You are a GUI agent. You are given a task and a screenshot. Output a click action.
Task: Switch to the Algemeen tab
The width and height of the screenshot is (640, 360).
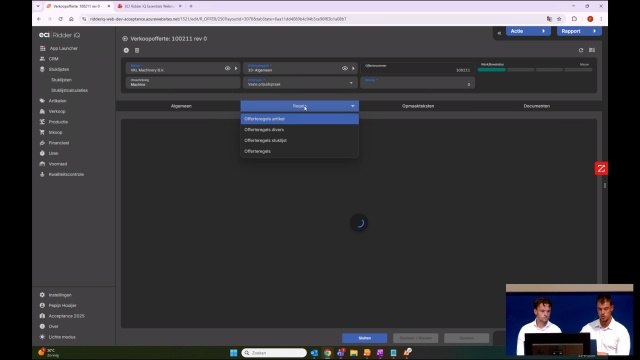pos(181,106)
